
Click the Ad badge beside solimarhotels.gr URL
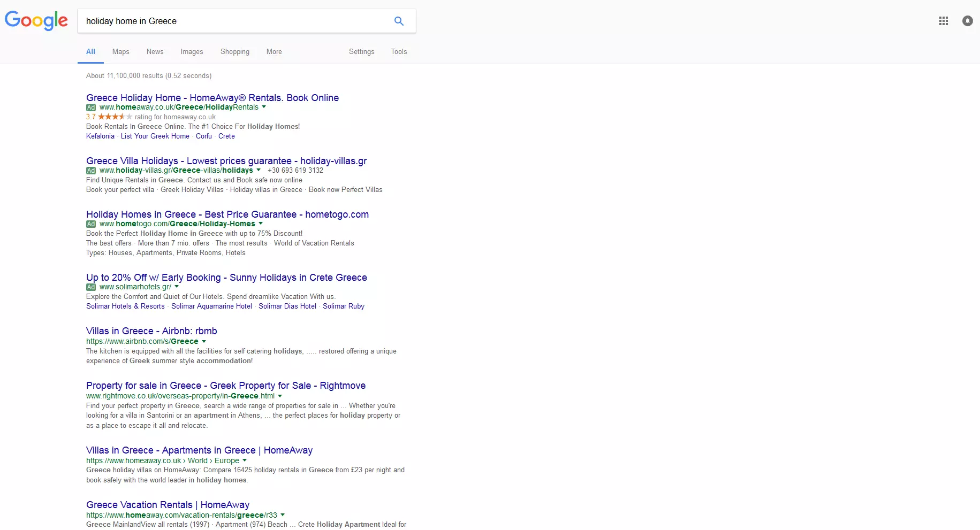(x=91, y=287)
